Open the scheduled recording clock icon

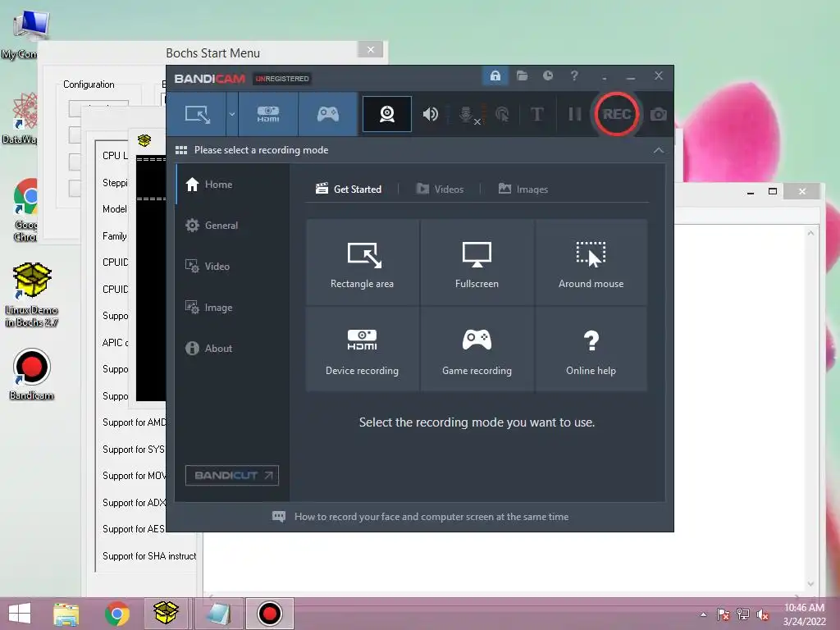pyautogui.click(x=547, y=76)
